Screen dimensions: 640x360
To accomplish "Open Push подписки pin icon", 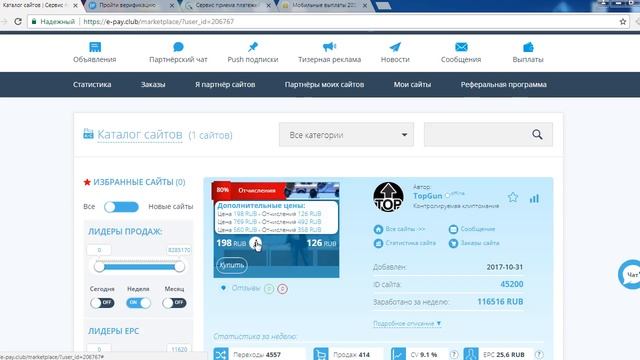I will click(x=253, y=47).
